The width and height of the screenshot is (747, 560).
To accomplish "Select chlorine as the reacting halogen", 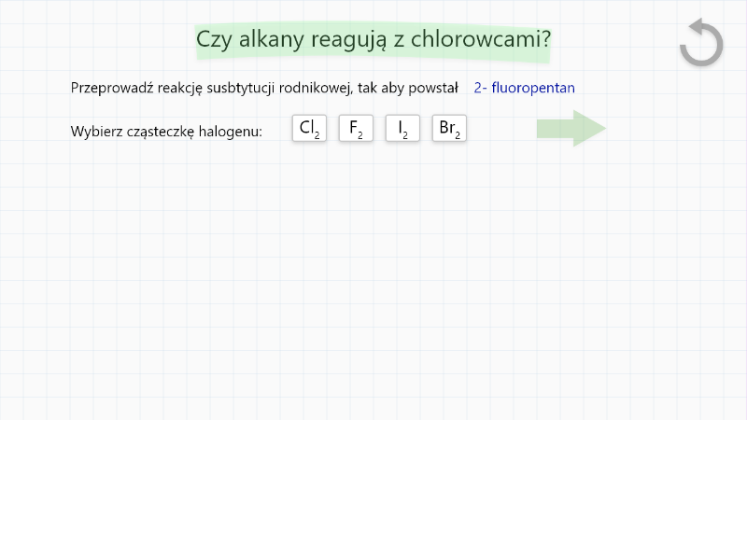I will pos(309,129).
